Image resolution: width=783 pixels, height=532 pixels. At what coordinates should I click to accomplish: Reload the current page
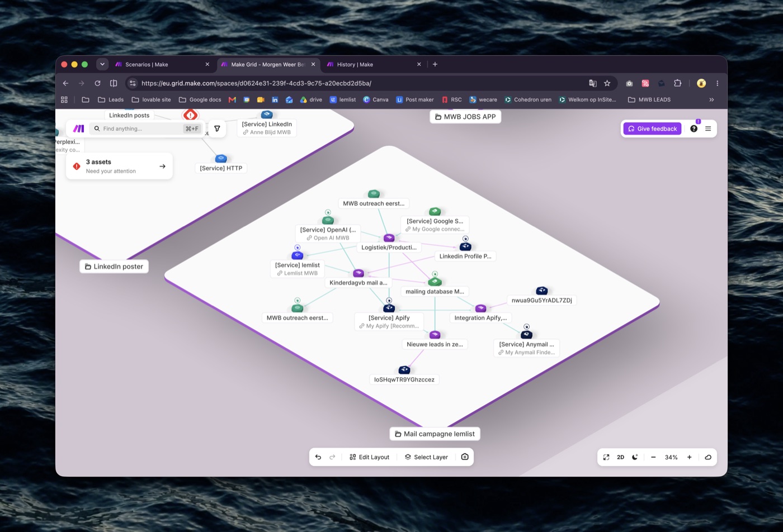tap(97, 83)
